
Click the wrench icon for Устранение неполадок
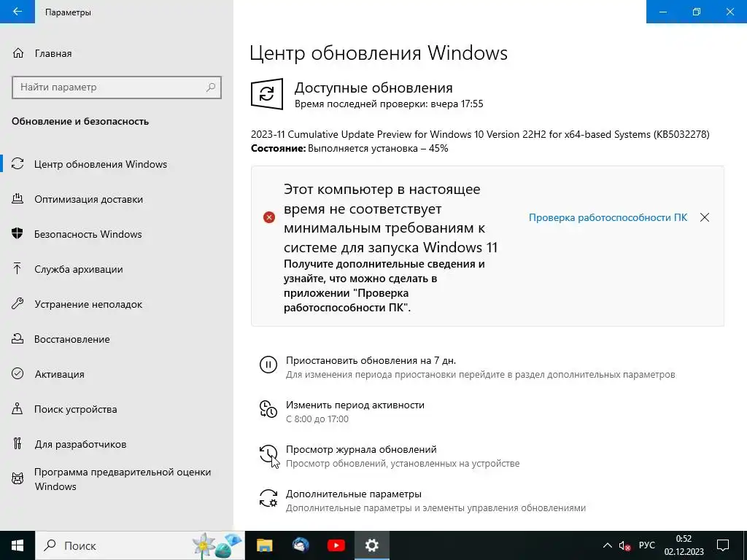click(x=18, y=304)
